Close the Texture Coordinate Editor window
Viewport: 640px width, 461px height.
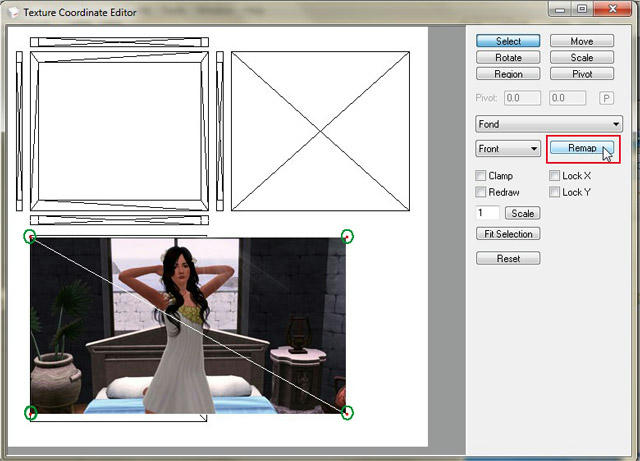pyautogui.click(x=612, y=9)
